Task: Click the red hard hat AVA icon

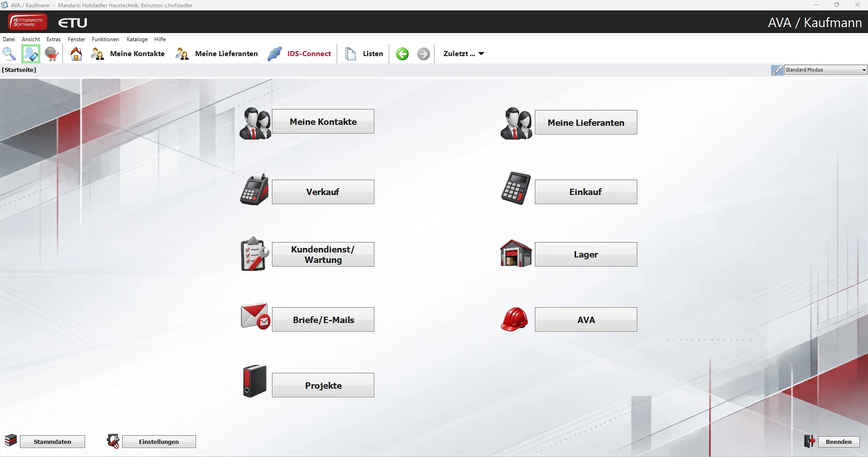Action: pos(515,319)
